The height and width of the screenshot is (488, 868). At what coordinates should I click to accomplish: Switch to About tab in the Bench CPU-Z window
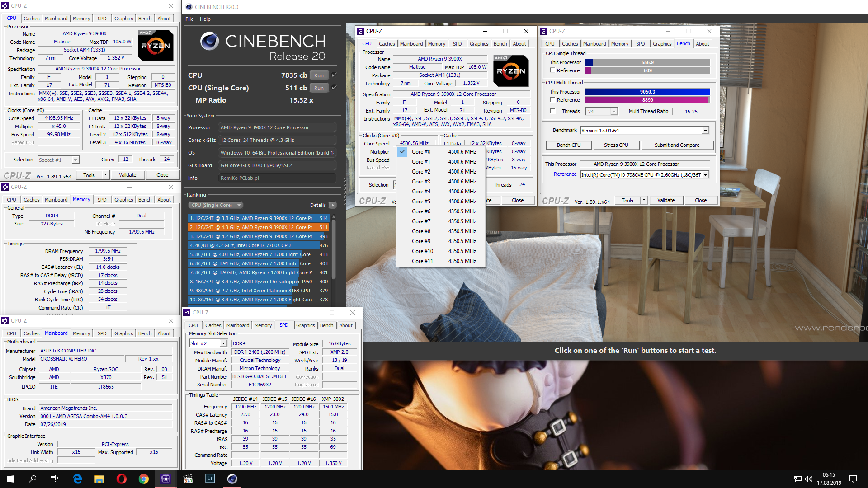(703, 44)
